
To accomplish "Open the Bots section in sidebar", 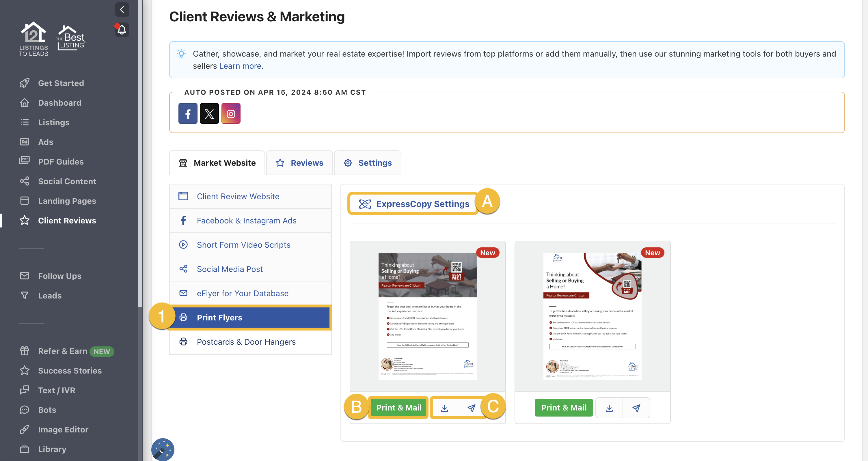I will click(46, 410).
